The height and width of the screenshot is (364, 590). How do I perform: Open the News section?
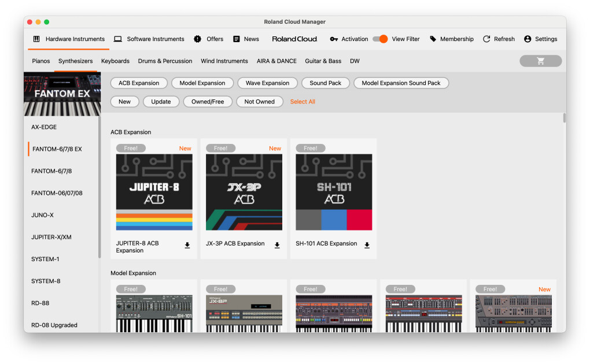pyautogui.click(x=246, y=39)
